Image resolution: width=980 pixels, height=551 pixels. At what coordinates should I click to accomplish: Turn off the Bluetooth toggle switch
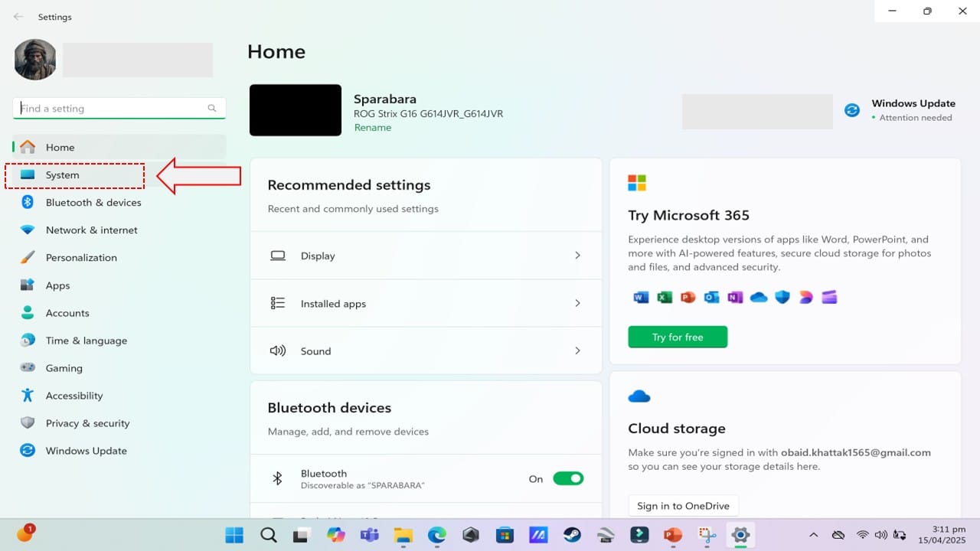(568, 478)
